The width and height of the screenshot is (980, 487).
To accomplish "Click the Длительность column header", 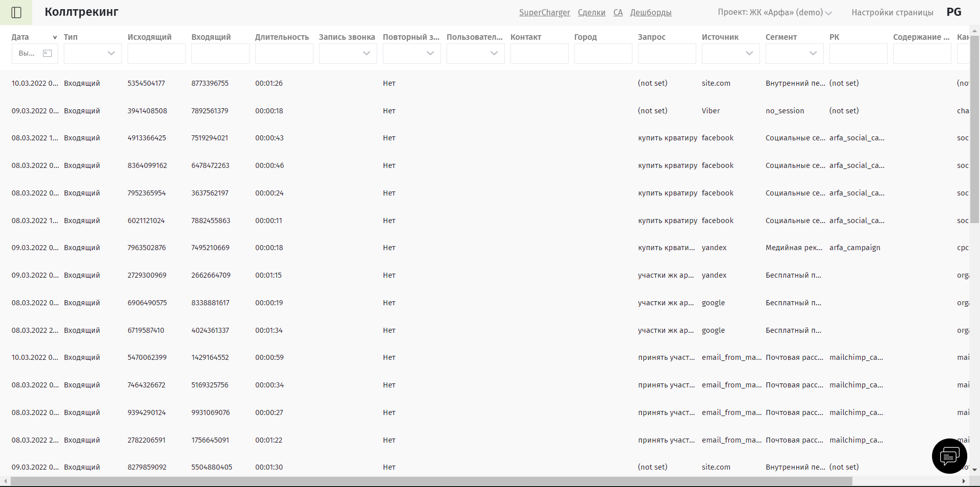I will point(282,37).
